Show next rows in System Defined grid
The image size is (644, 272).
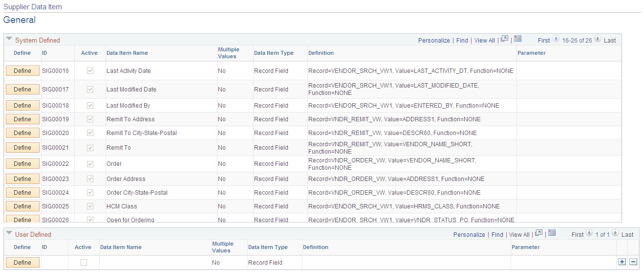[x=598, y=40]
